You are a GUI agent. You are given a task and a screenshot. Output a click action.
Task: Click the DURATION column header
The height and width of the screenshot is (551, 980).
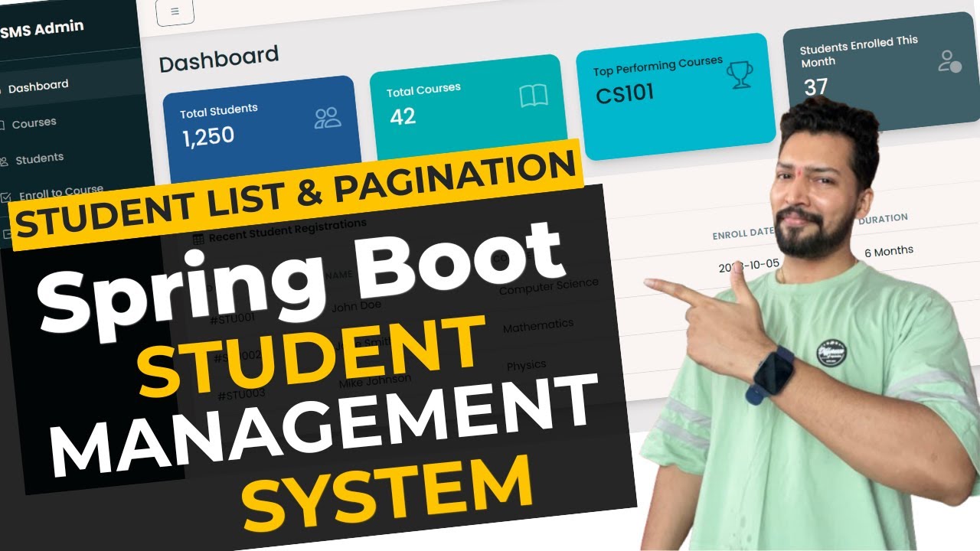pyautogui.click(x=883, y=219)
